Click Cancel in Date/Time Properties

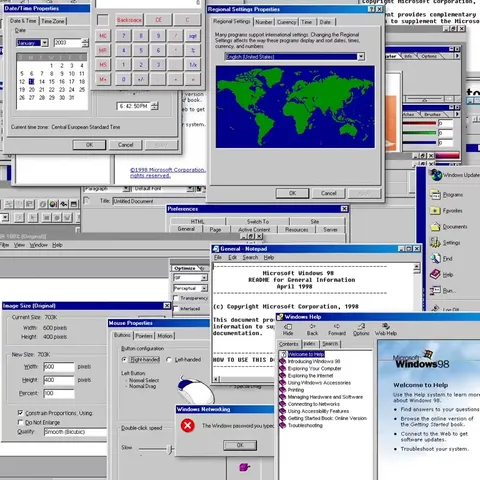point(125,145)
